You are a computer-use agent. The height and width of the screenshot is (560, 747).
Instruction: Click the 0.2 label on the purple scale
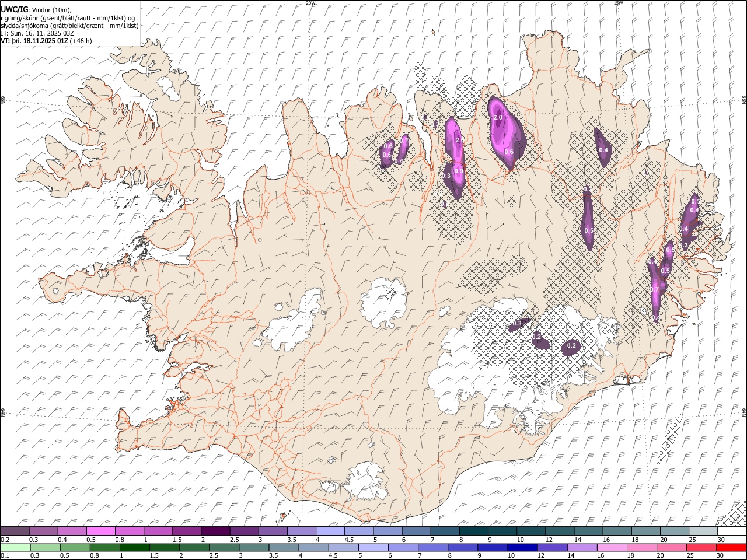(5, 540)
